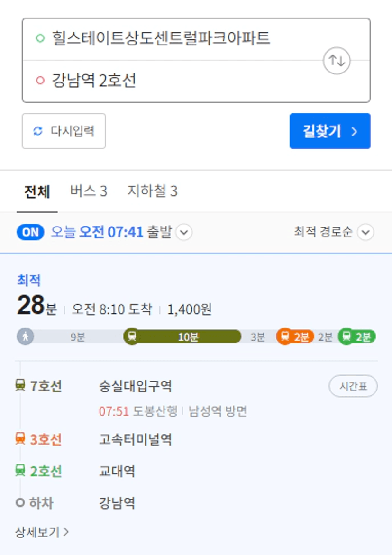Switch to the 지하철 3 tab
Image resolution: width=392 pixels, height=555 pixels.
(x=152, y=191)
